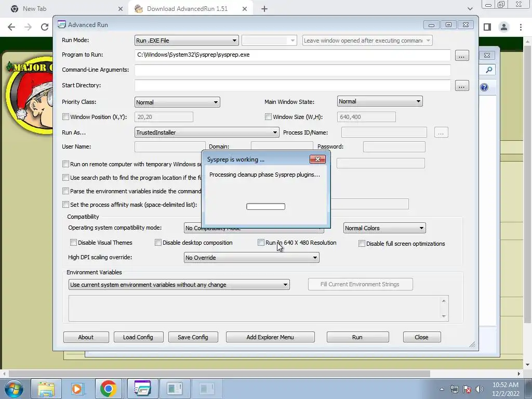The image size is (532, 399).
Task: Click browser horizontal scrollbar
Action: (x=220, y=374)
